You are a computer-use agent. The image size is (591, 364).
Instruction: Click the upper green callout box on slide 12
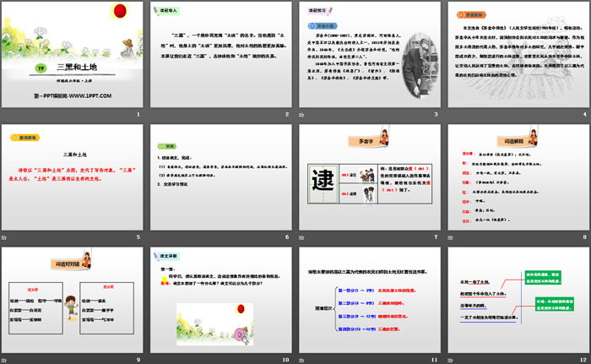coord(543,277)
